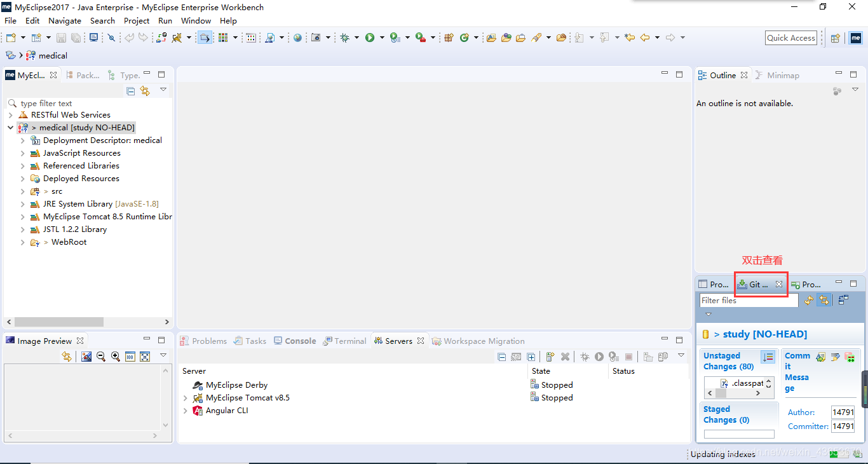
Task: Open the Debug icon dropdown arrow
Action: click(356, 38)
